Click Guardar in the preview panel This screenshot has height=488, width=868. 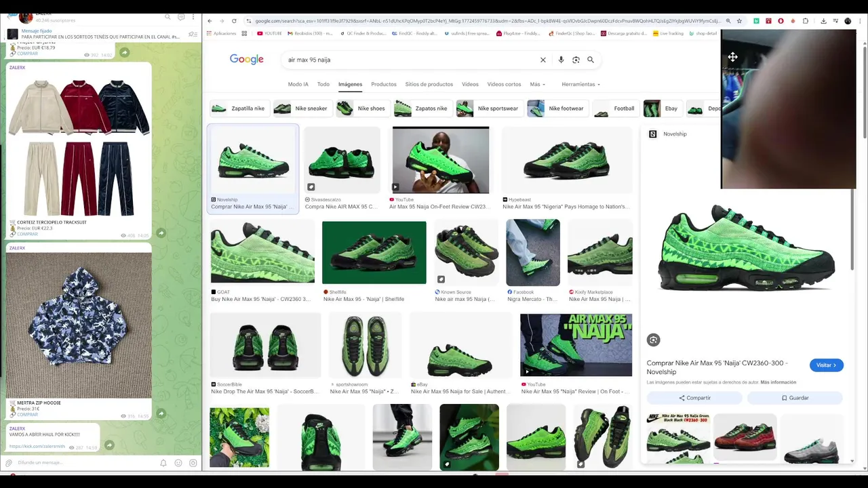tap(795, 398)
